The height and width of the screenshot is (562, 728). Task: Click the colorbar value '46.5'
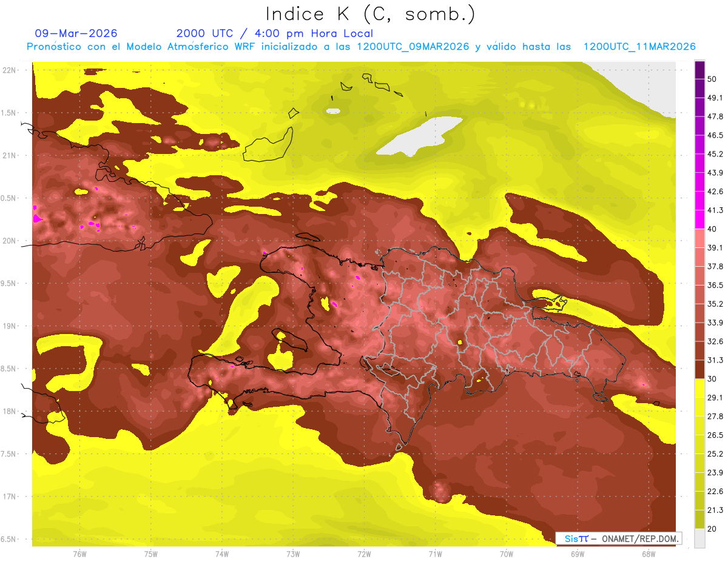coord(715,135)
